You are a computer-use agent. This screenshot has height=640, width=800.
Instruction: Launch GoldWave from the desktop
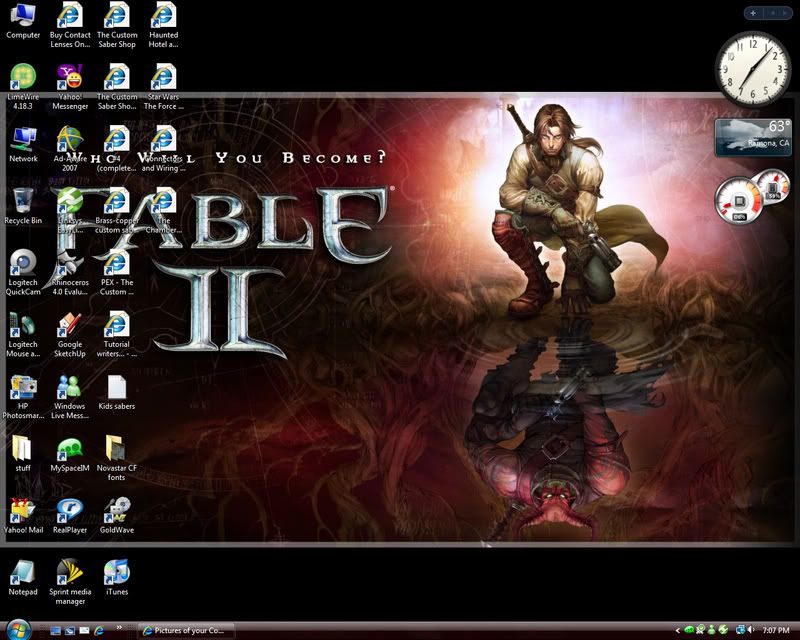tap(117, 510)
